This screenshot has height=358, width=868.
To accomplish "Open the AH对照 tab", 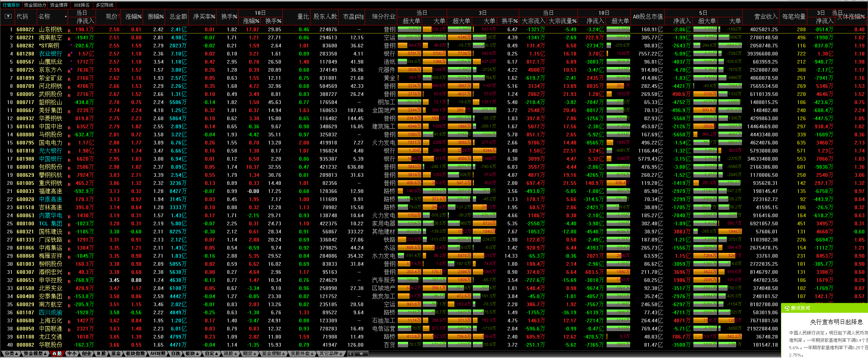I will coord(158,354).
